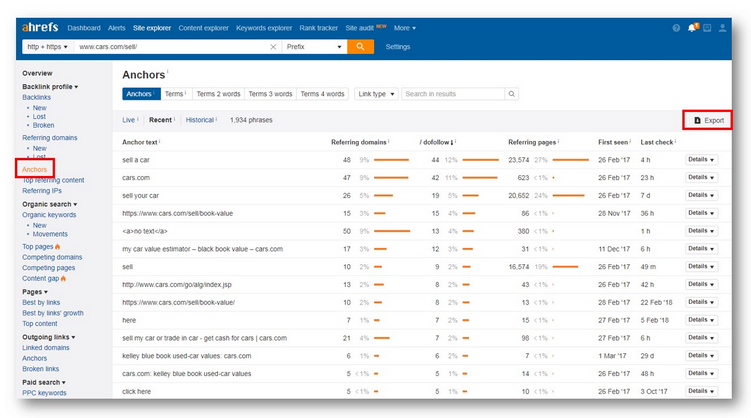Open PPC keywords in sidebar
Screen dimensions: 751x418
[x=44, y=393]
